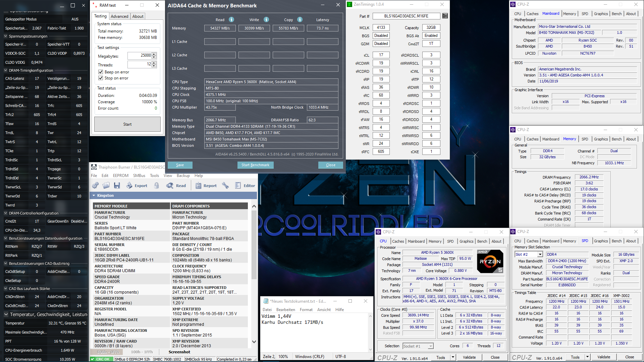Click the ZenTimings screenshot camera icon
This screenshot has width=644, height=362.
point(445,16)
